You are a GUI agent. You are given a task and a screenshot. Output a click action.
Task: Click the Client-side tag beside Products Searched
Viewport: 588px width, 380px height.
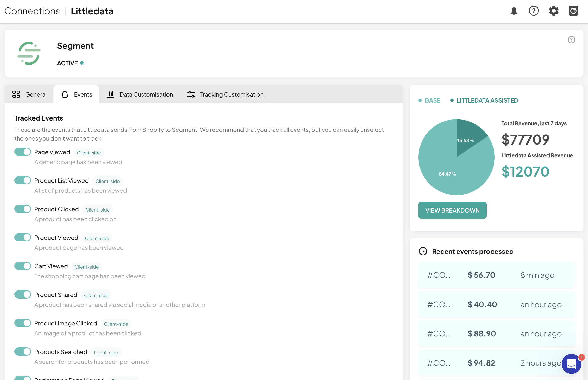(x=106, y=352)
